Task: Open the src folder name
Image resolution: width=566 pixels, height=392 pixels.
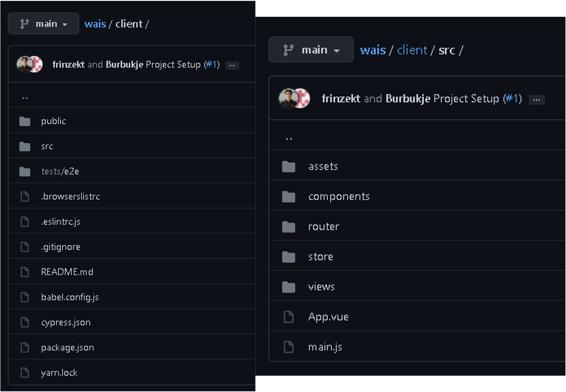Action: click(x=47, y=146)
